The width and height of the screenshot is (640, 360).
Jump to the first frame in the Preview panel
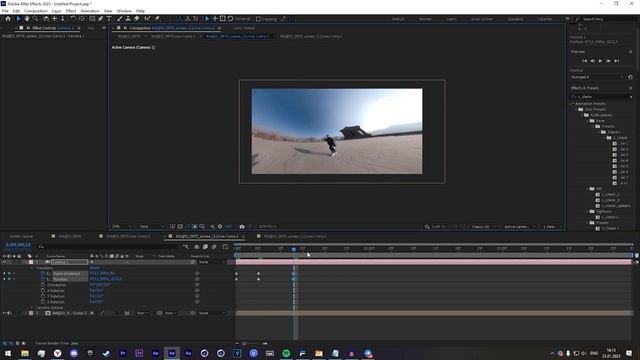click(584, 61)
